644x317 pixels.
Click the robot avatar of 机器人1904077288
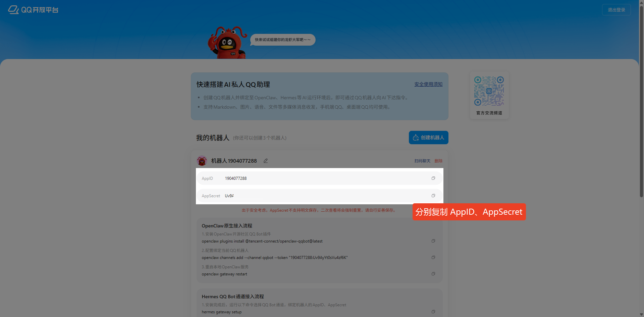202,161
